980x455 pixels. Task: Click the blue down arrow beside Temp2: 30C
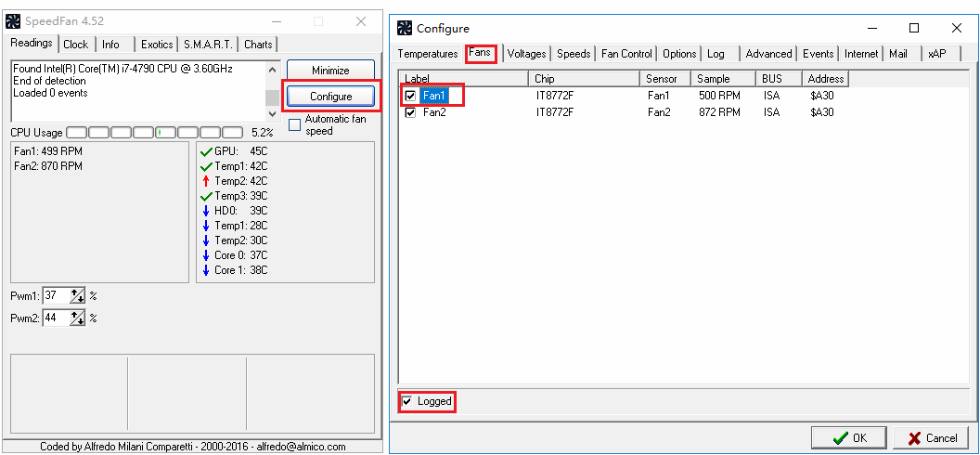click(x=206, y=240)
